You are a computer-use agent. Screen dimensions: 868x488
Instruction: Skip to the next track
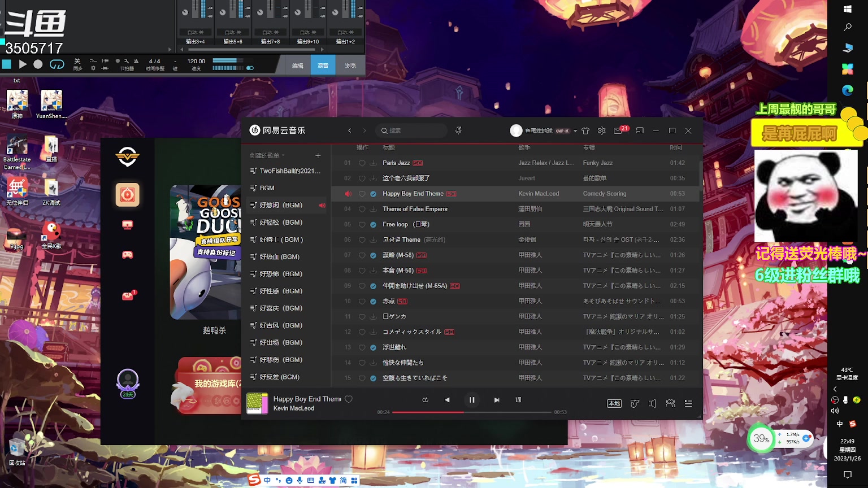pyautogui.click(x=497, y=400)
